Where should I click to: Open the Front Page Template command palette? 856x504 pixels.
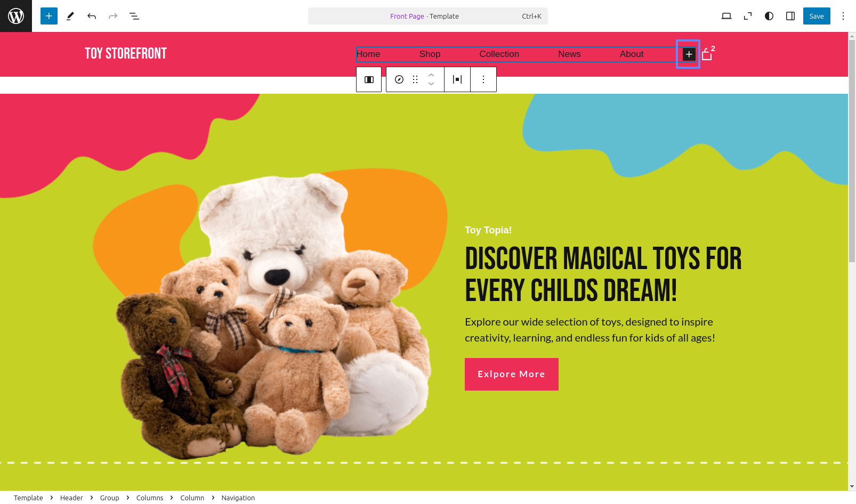pyautogui.click(x=428, y=16)
